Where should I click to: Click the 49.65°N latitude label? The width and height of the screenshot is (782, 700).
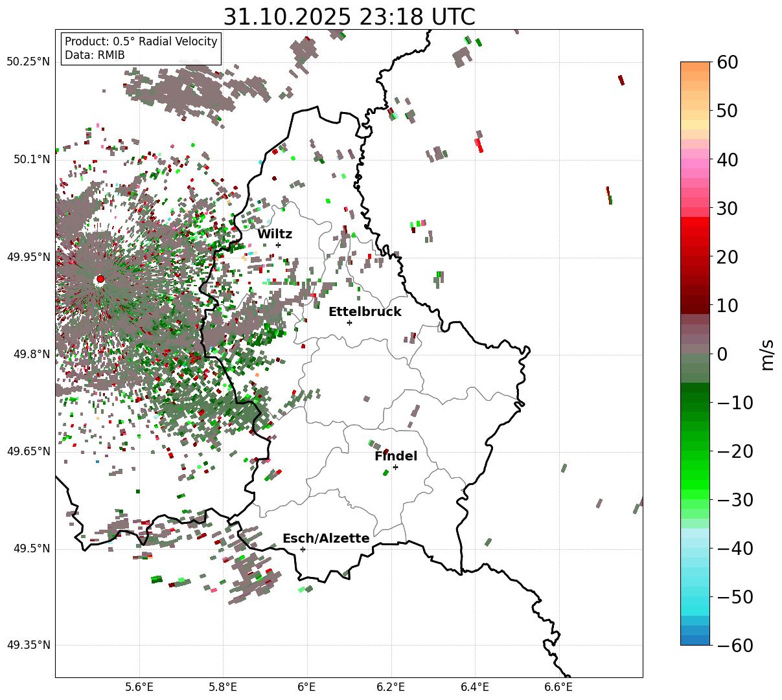coord(29,451)
